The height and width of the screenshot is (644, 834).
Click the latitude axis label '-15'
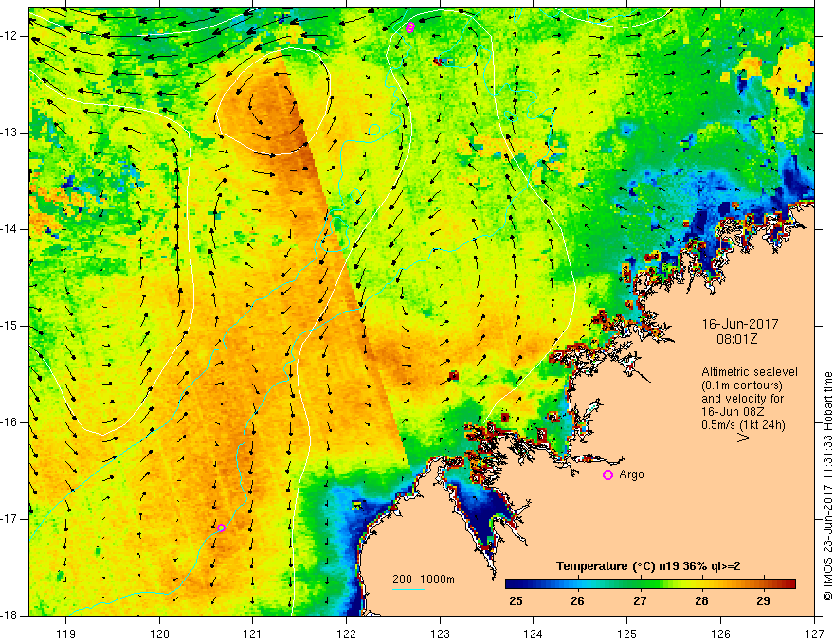click(x=9, y=326)
